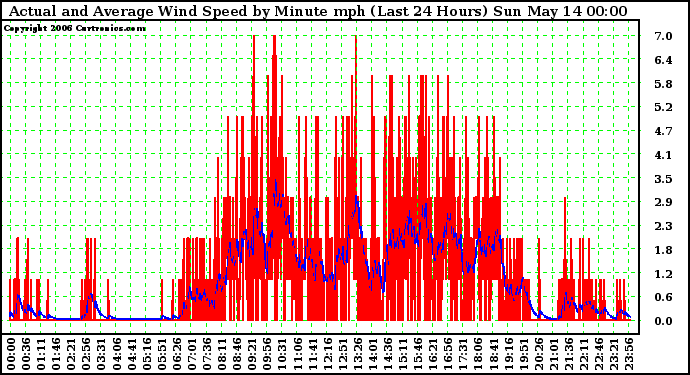Screen dimensions: 690x375
Task: Click the 07:36 x-axis time label
Action: (206, 354)
